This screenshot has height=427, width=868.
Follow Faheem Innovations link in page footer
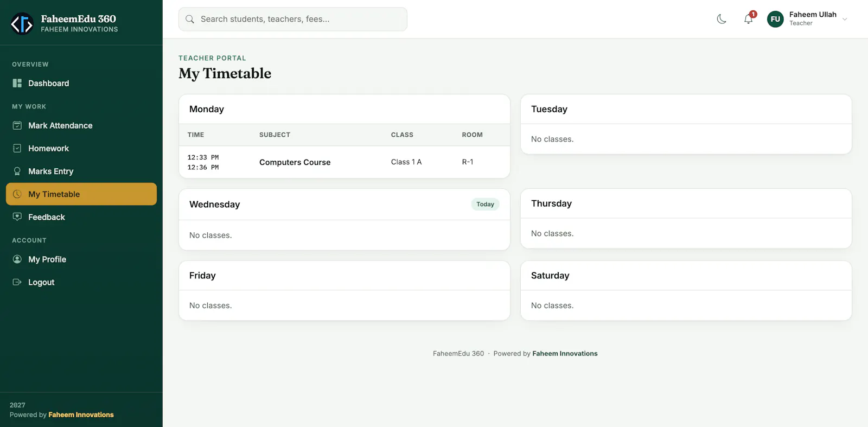565,353
